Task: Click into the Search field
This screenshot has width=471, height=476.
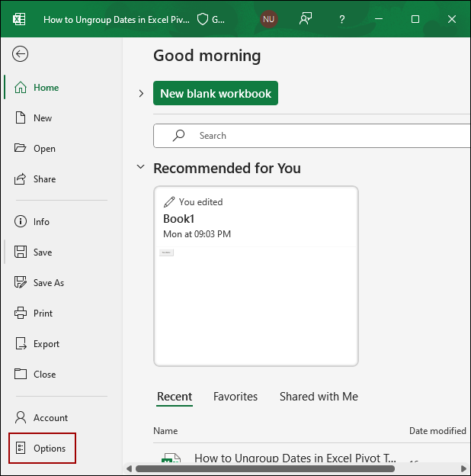Action: click(312, 135)
